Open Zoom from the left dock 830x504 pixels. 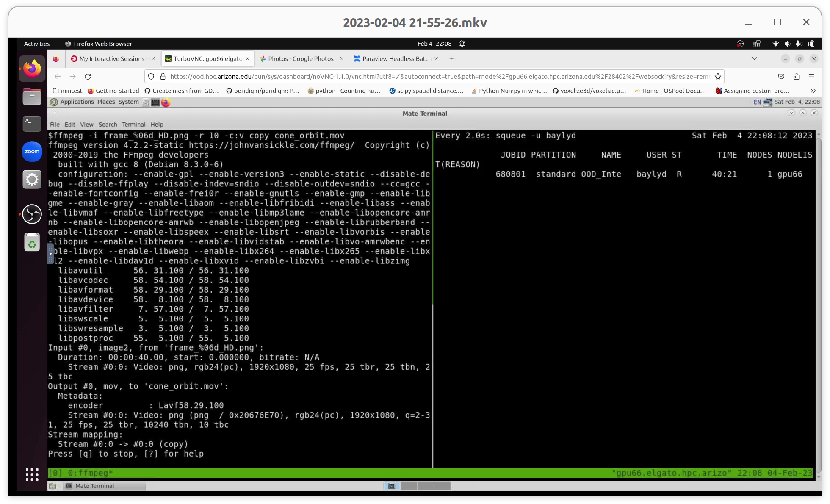[x=32, y=151]
